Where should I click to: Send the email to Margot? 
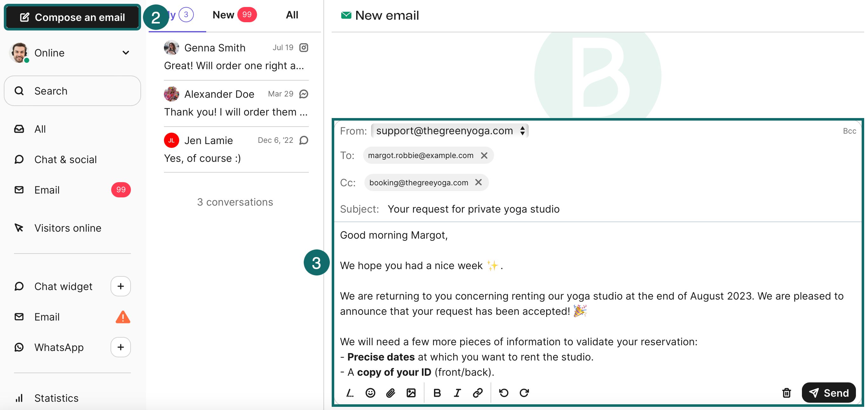click(x=829, y=393)
